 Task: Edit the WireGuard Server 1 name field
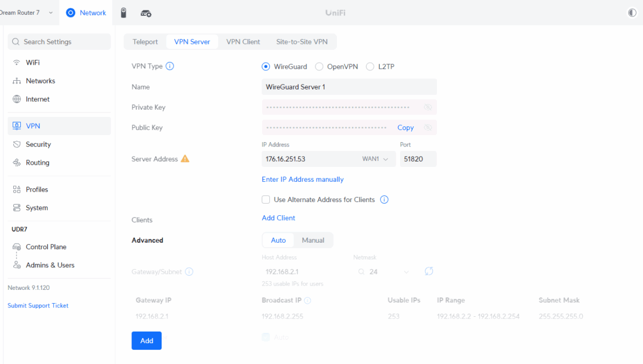(x=349, y=87)
